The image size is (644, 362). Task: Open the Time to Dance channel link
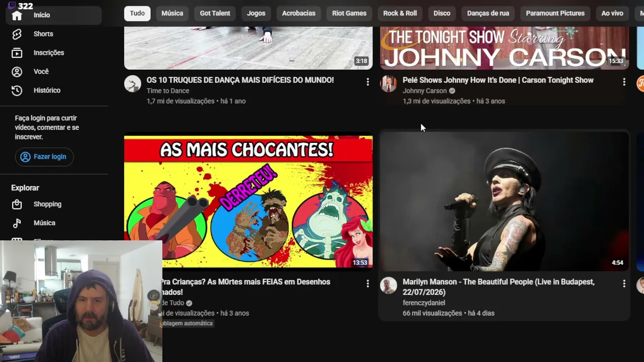168,91
